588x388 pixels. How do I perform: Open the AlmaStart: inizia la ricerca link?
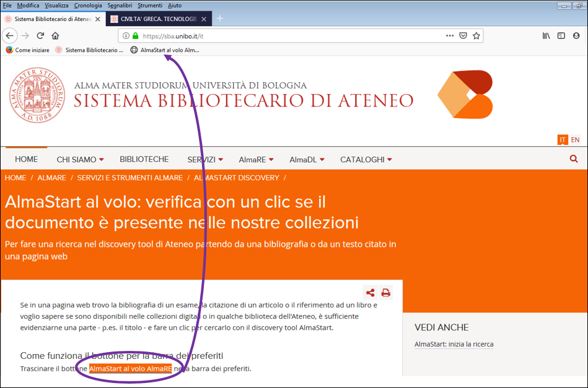(x=454, y=344)
